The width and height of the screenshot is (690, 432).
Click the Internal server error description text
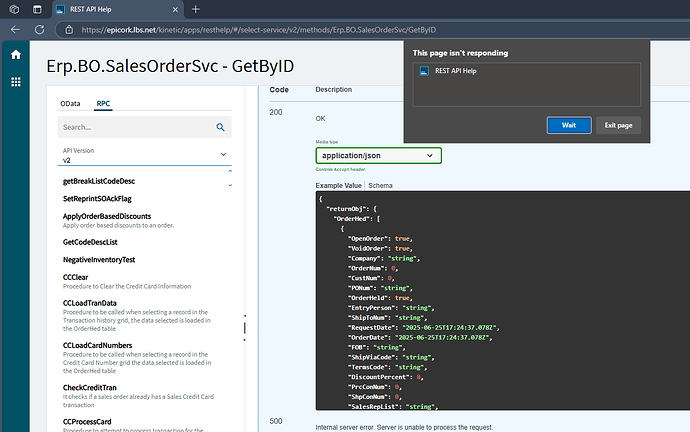tap(404, 427)
